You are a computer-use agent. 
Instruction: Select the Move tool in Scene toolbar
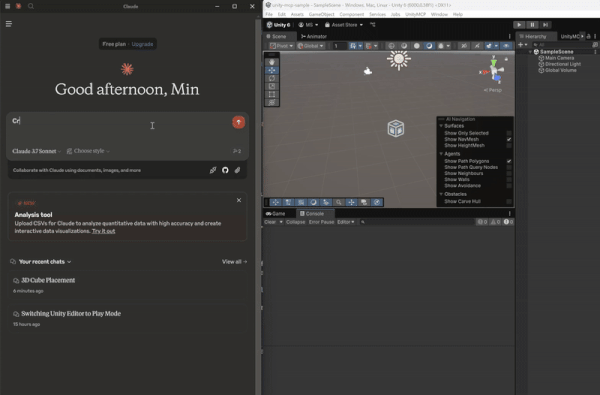pos(272,70)
